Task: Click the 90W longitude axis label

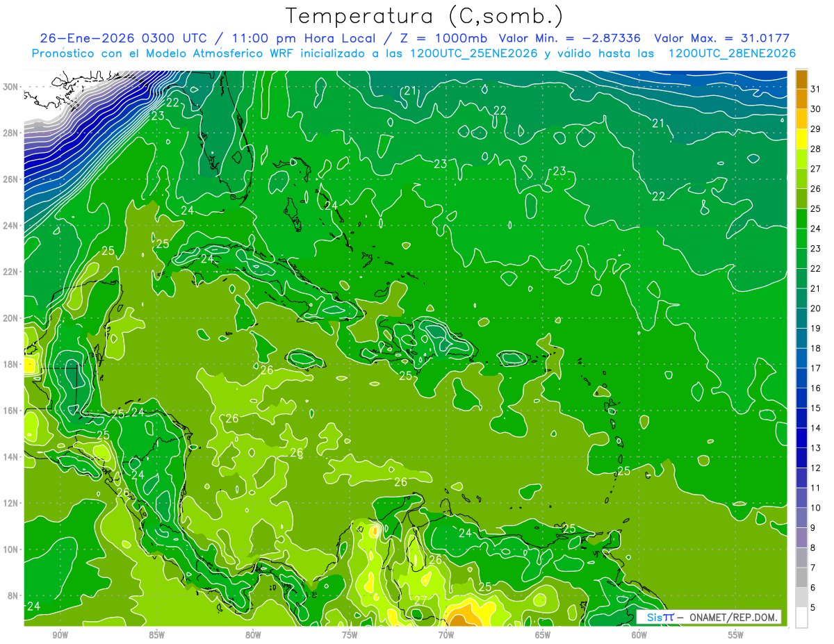Action: click(x=60, y=635)
